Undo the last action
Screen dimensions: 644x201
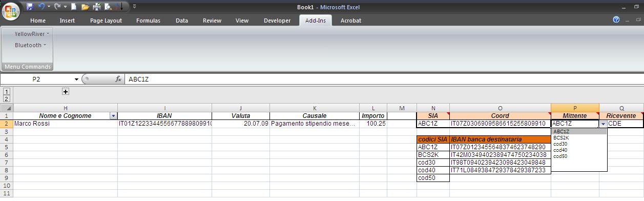[x=41, y=7]
